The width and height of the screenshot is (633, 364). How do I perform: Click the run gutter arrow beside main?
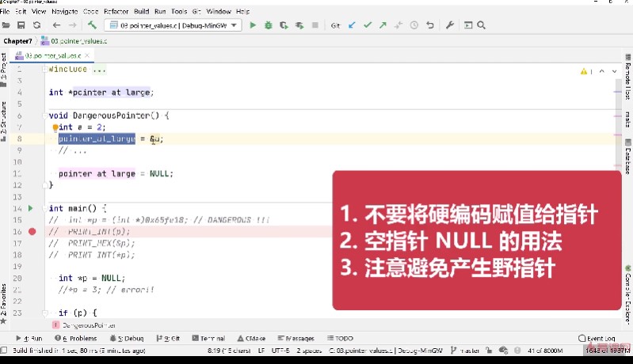point(31,208)
